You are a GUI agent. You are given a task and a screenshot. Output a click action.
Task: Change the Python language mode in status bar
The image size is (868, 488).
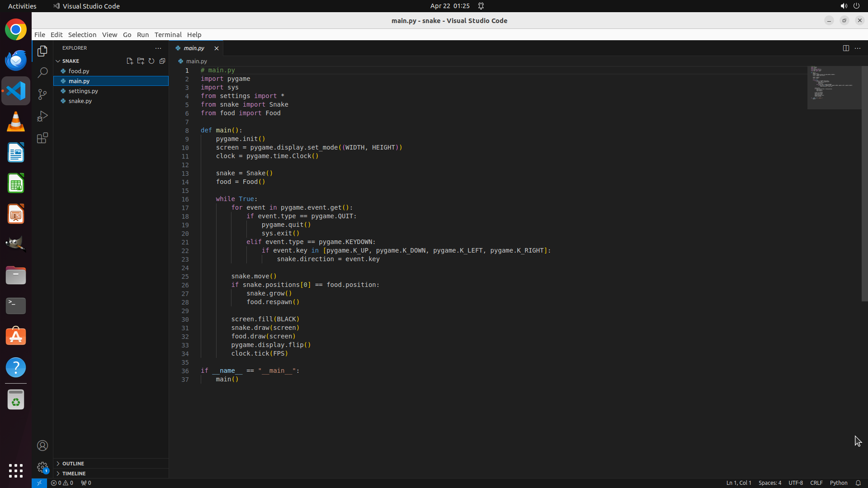pyautogui.click(x=839, y=483)
